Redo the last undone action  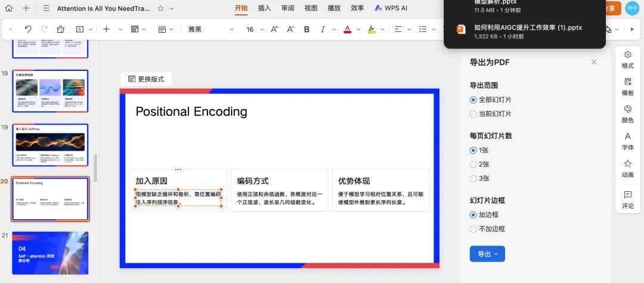(44, 29)
